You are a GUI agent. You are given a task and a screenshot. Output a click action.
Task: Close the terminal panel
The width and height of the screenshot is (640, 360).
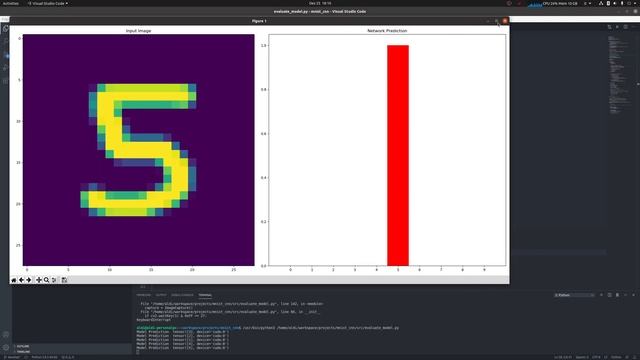point(633,295)
